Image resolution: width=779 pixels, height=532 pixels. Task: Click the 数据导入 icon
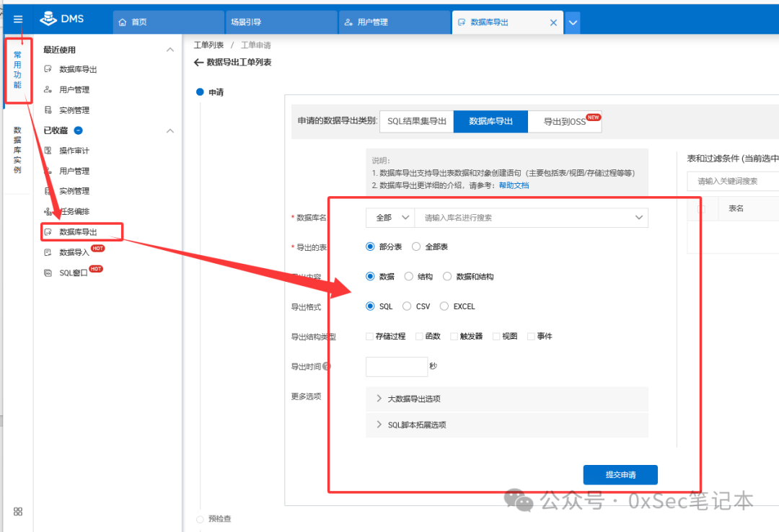point(48,252)
